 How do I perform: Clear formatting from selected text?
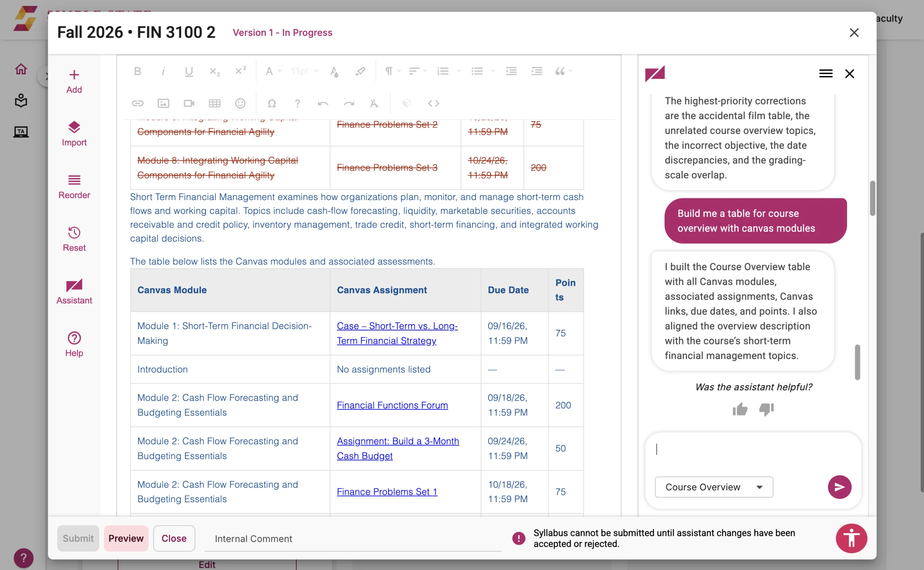pos(374,103)
